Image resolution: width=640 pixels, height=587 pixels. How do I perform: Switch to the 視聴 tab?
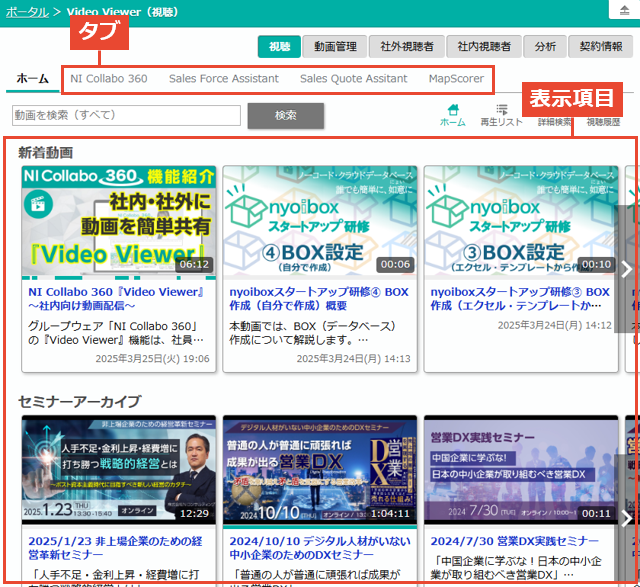(279, 47)
